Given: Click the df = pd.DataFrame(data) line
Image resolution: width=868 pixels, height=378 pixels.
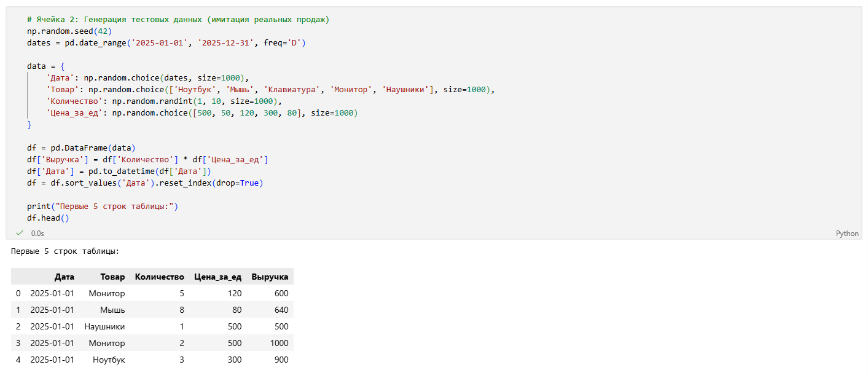Looking at the screenshot, I should pos(81,148).
